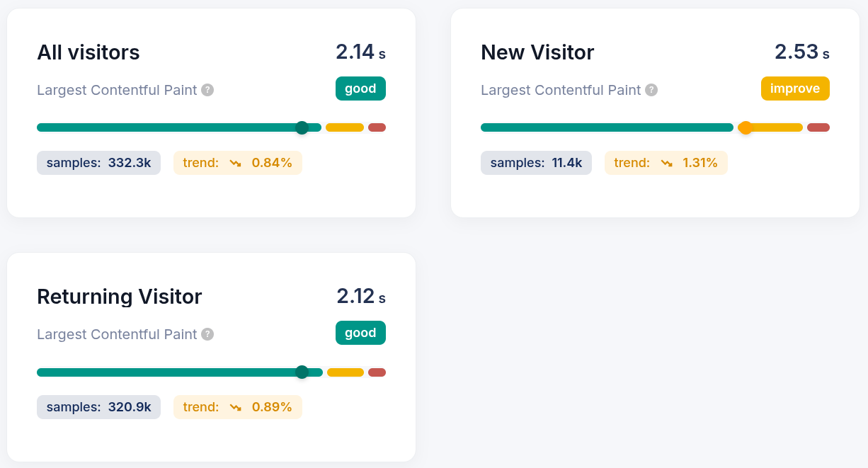Click downward trend arrow in All visitors card
The image size is (868, 468).
(x=236, y=163)
